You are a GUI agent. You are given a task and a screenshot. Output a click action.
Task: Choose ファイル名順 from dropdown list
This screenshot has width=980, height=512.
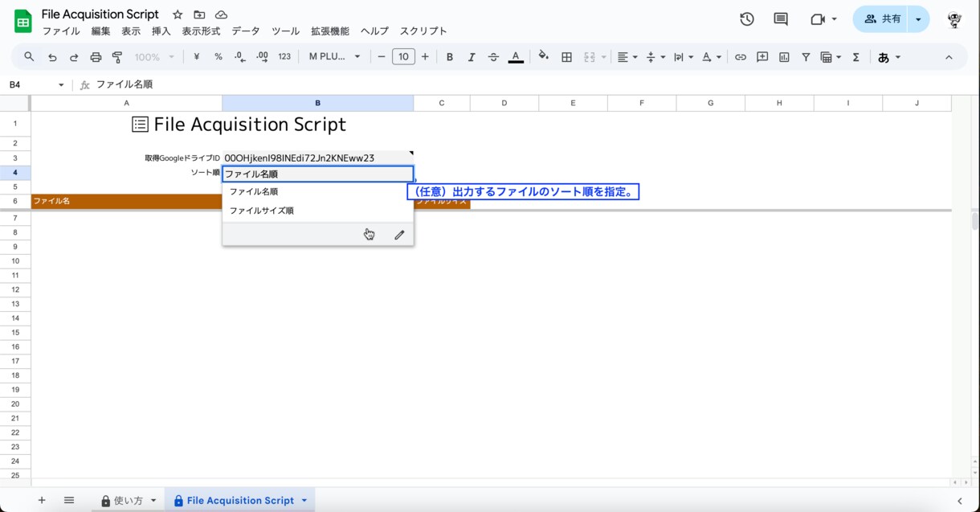click(318, 191)
